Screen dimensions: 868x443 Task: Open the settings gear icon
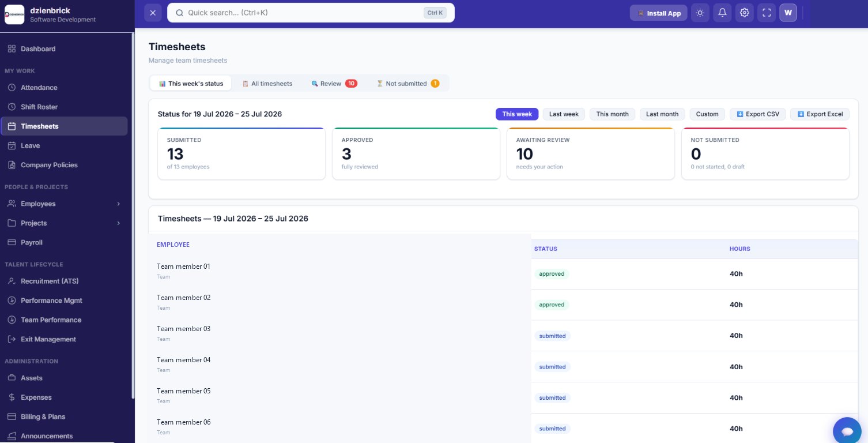(x=745, y=13)
